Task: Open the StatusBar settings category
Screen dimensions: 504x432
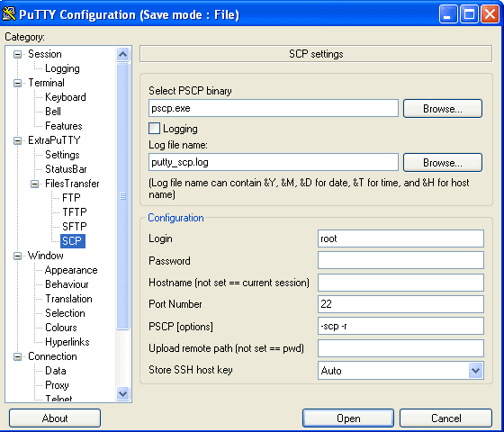Action: [x=66, y=169]
